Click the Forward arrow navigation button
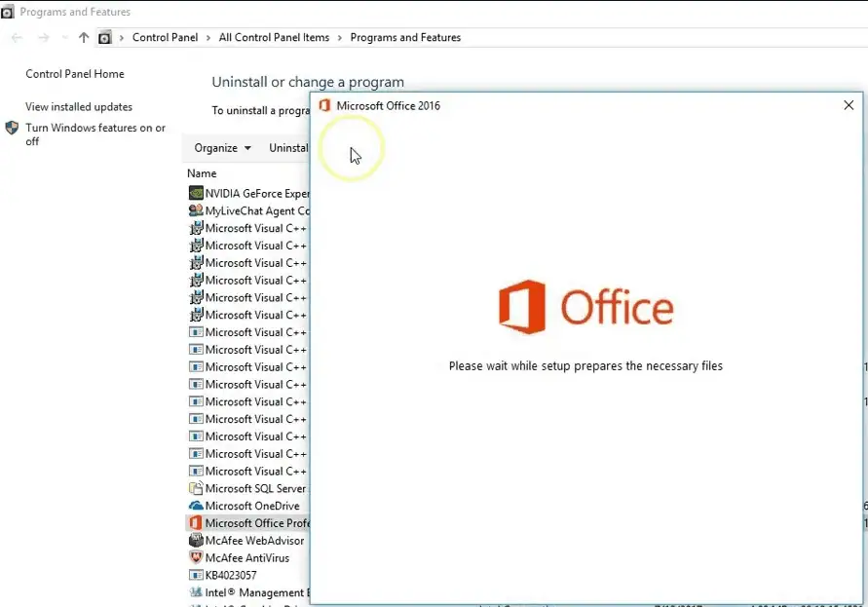 click(44, 38)
